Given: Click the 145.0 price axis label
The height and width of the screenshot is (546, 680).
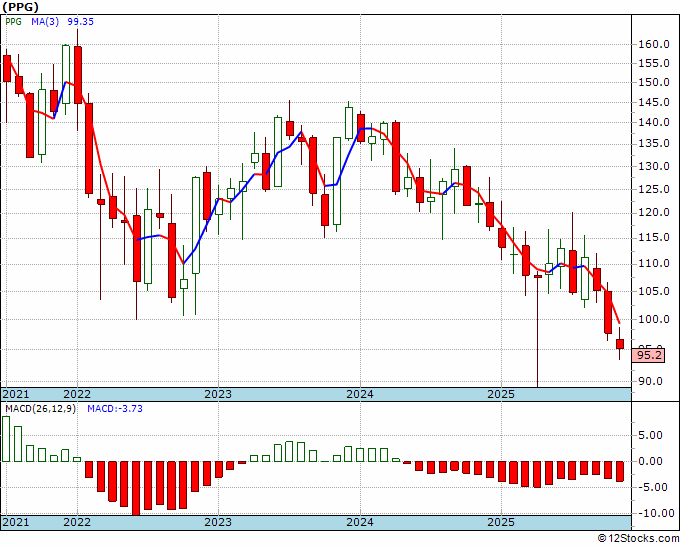Looking at the screenshot, I should [x=654, y=103].
